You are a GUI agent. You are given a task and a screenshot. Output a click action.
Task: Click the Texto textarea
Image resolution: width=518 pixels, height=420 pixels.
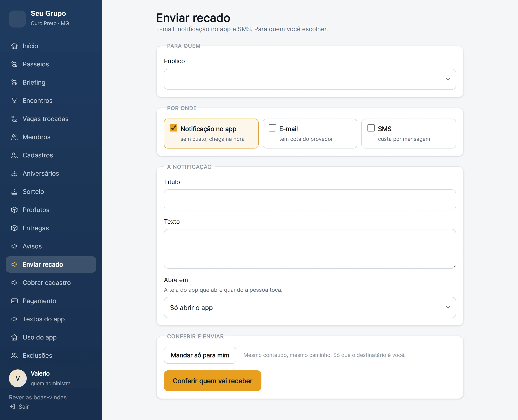[310, 249]
